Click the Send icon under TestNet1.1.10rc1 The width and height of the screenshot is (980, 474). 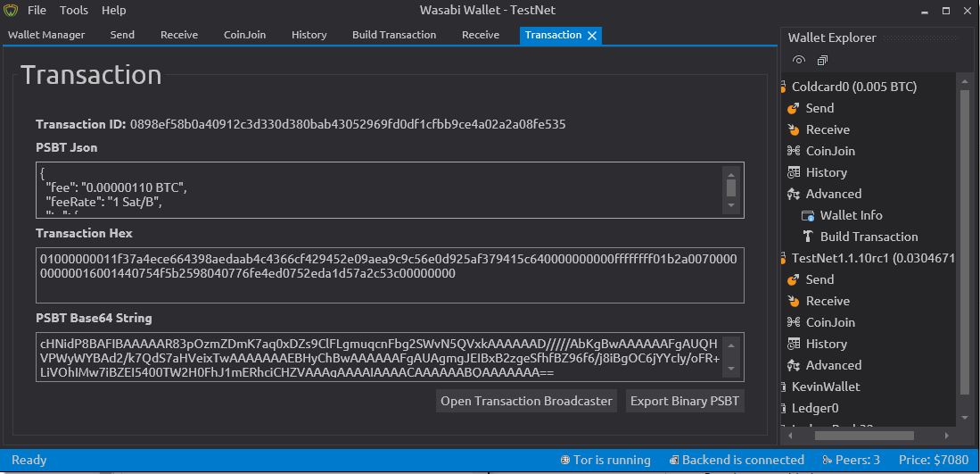tap(793, 279)
